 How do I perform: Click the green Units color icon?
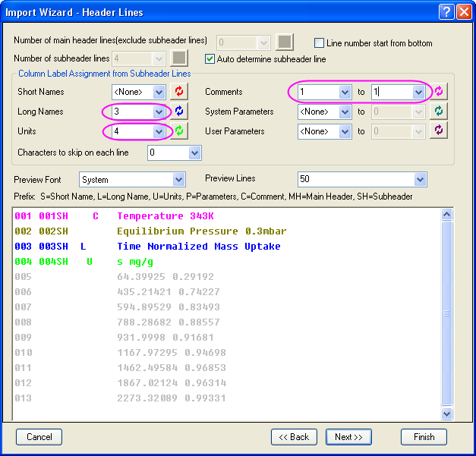tap(180, 131)
